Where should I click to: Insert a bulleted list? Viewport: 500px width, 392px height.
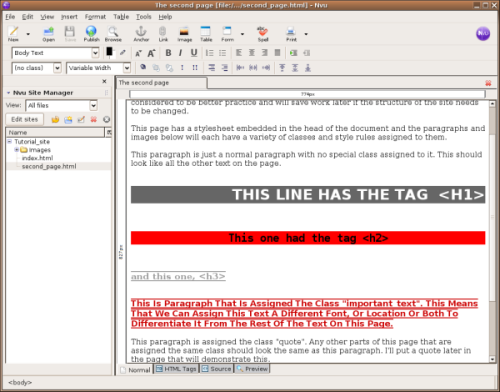tap(222, 53)
